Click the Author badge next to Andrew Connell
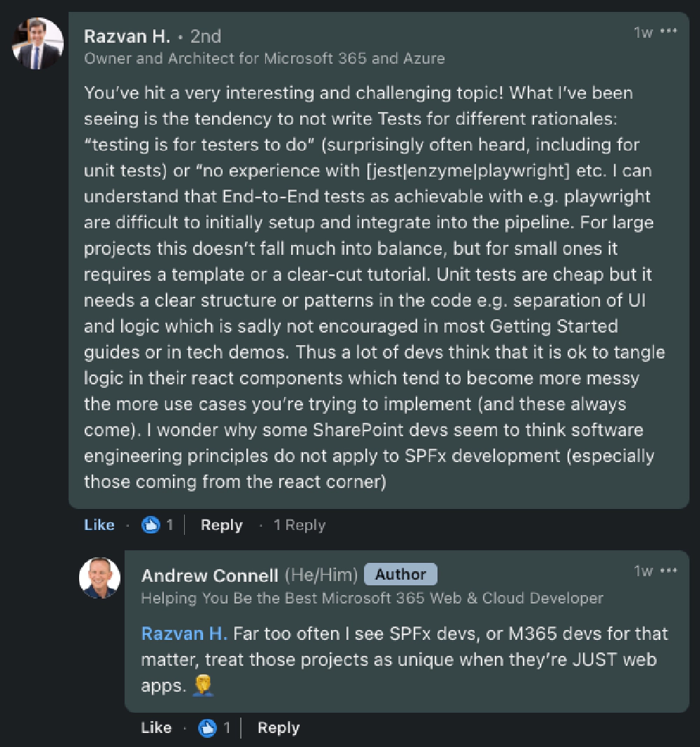This screenshot has height=747, width=700. [x=400, y=573]
